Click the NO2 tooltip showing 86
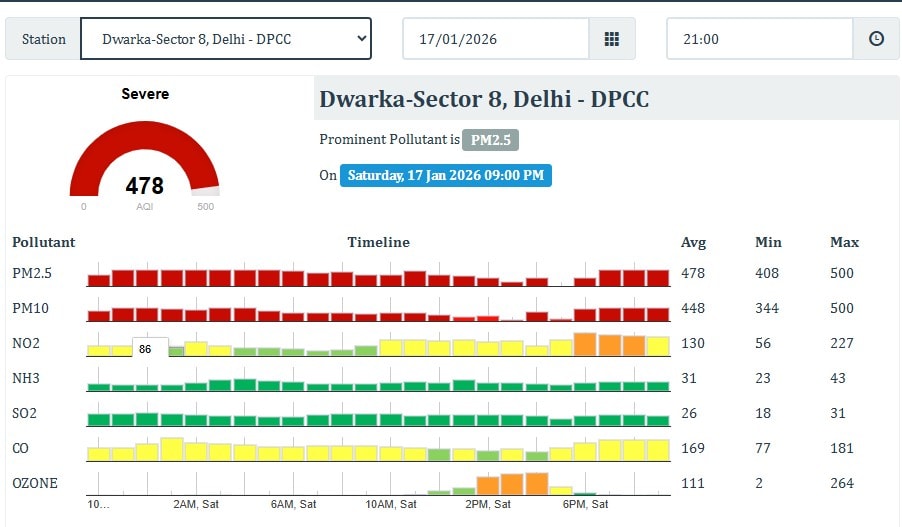 [145, 349]
